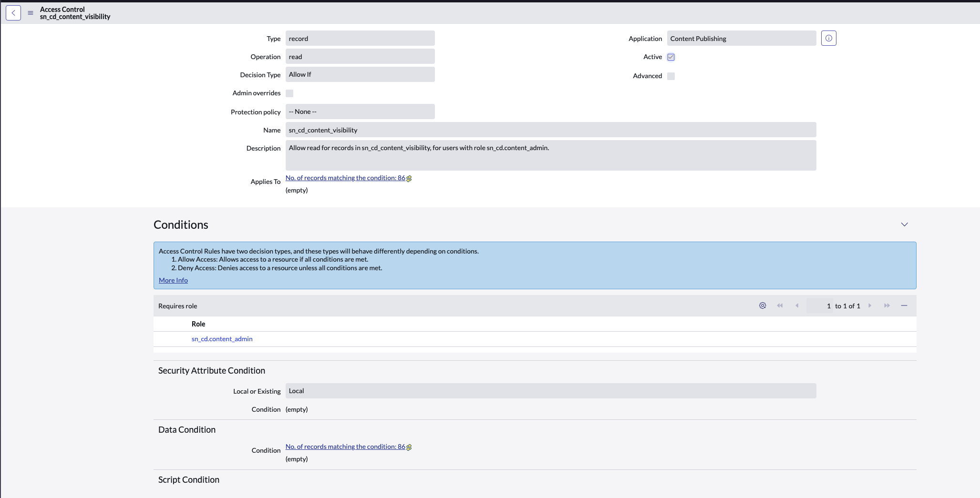Click last page arrows in Requires role list

tap(887, 305)
